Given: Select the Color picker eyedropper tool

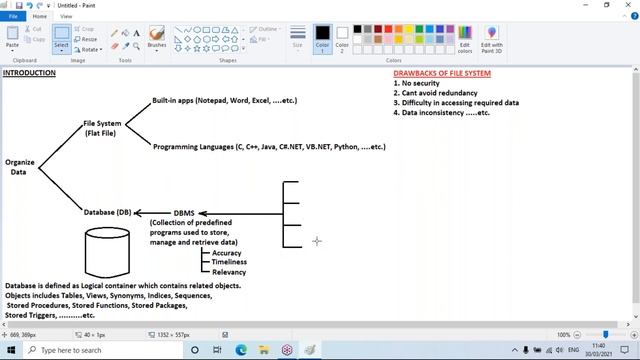Looking at the screenshot, I should [126, 46].
